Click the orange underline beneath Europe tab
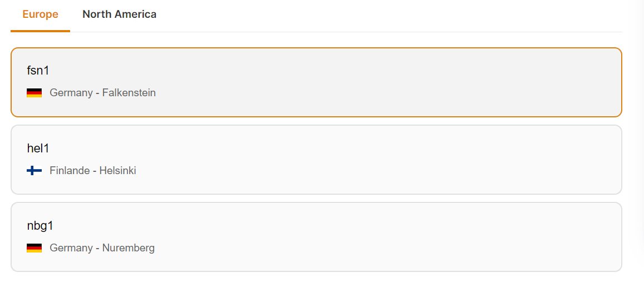This screenshot has width=644, height=287. 40,31
